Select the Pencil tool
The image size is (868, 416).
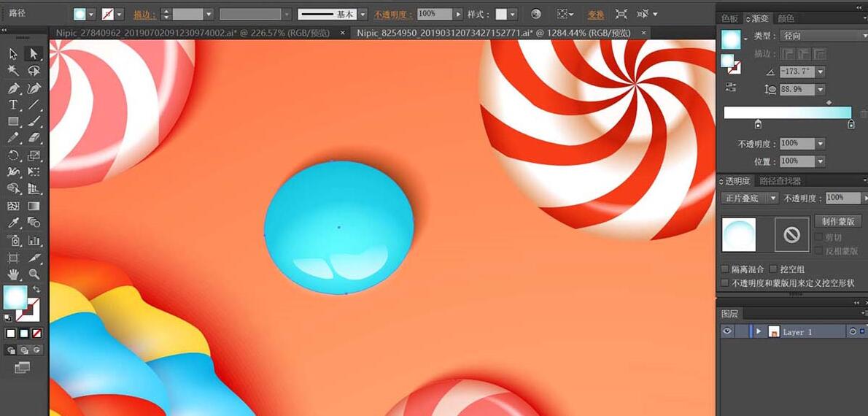(13, 138)
